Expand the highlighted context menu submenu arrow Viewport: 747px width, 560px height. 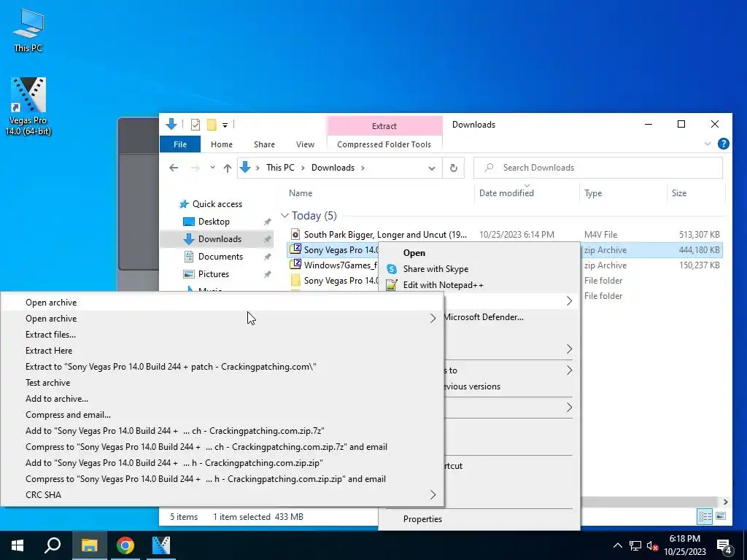pos(569,301)
